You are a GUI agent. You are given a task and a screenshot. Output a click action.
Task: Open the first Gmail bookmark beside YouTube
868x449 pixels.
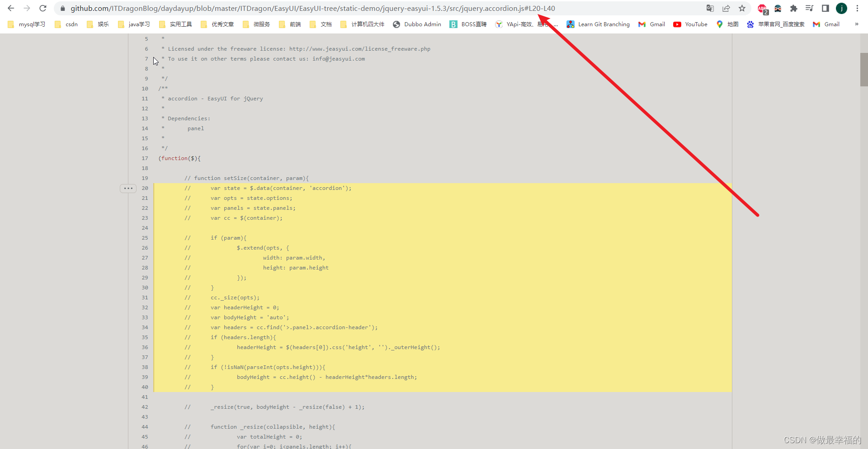651,24
